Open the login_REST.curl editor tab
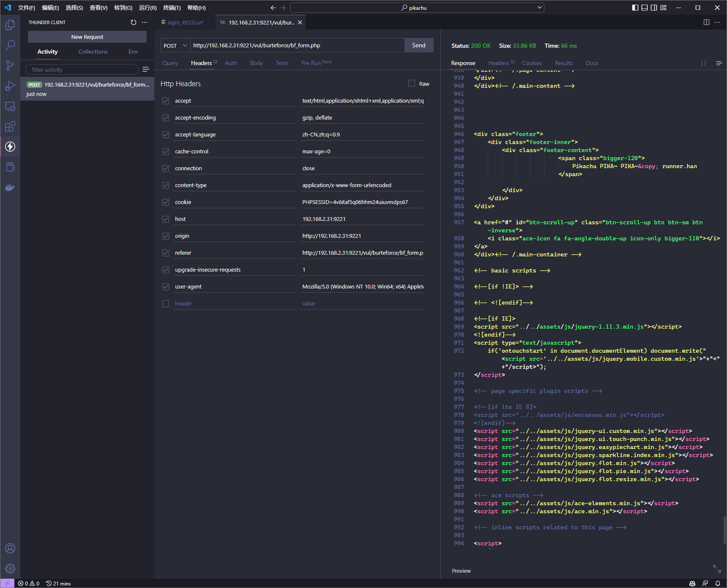The width and height of the screenshot is (727, 588). point(185,22)
